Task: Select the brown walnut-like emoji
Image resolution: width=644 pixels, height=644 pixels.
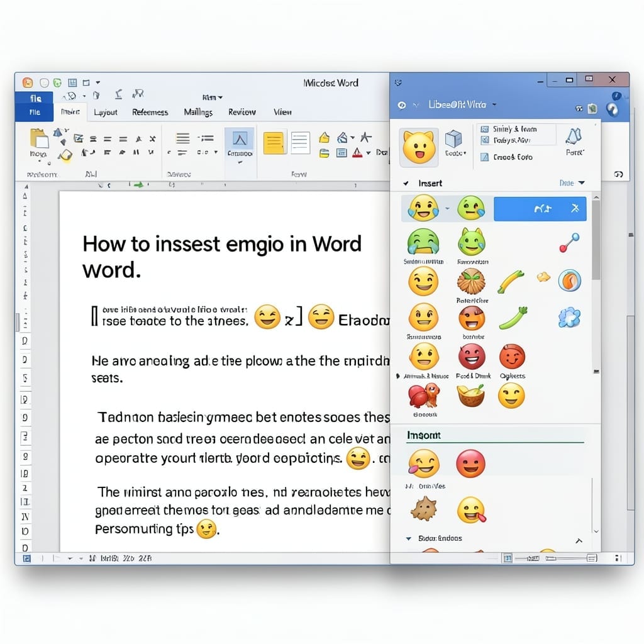Action: pyautogui.click(x=471, y=281)
